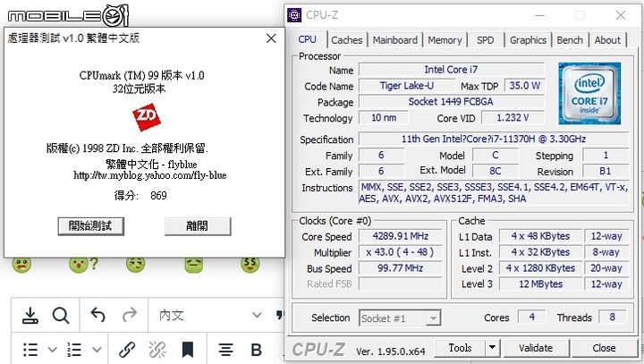Switch to the Bench tab
644x364 pixels.
click(570, 40)
